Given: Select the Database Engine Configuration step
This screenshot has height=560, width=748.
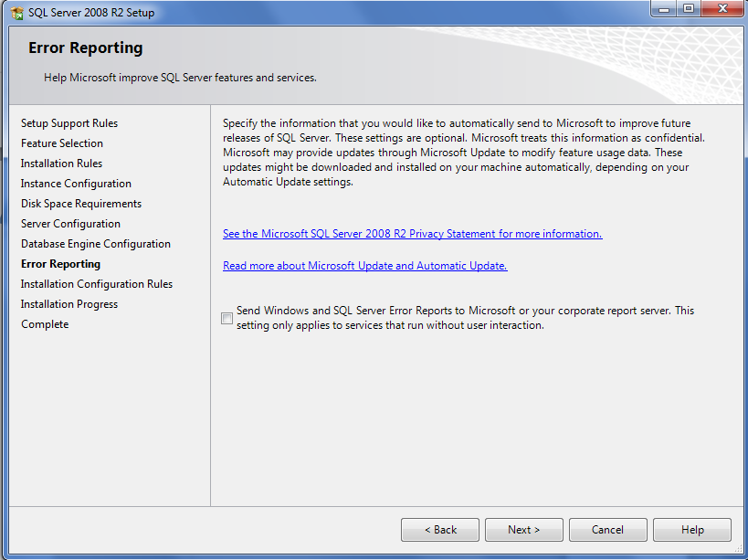Looking at the screenshot, I should (95, 244).
